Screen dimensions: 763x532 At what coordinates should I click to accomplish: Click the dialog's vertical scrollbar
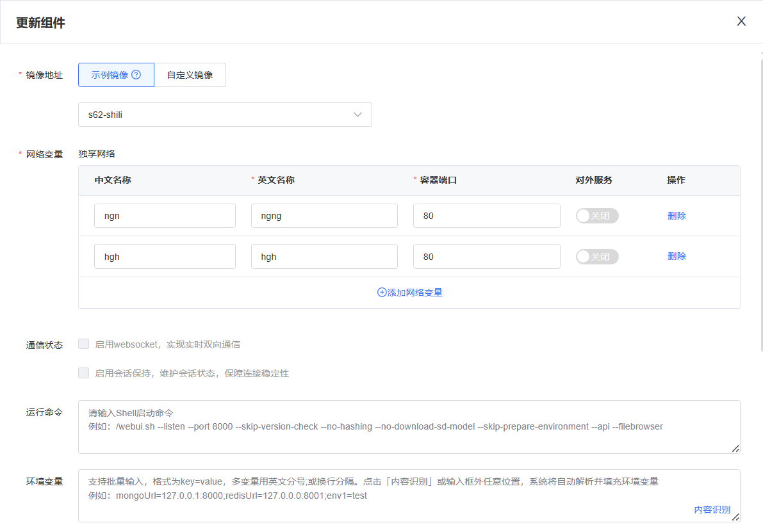[760, 192]
